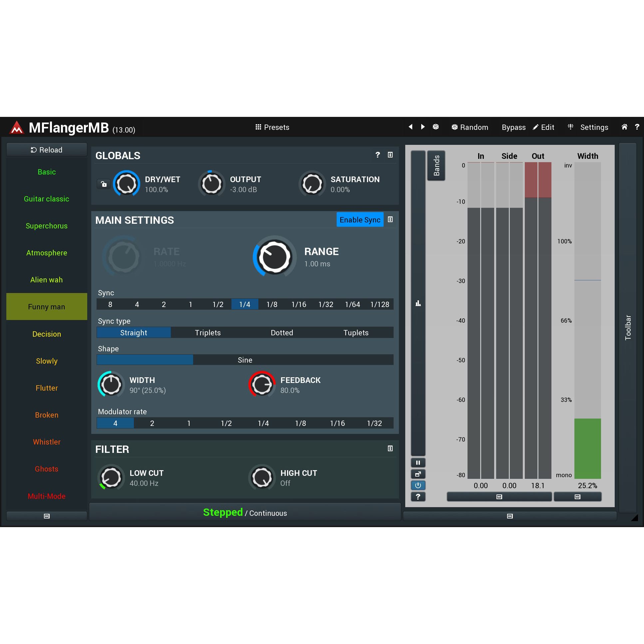Switch to Continuous mode
Screen dimensions: 644x644
(268, 513)
